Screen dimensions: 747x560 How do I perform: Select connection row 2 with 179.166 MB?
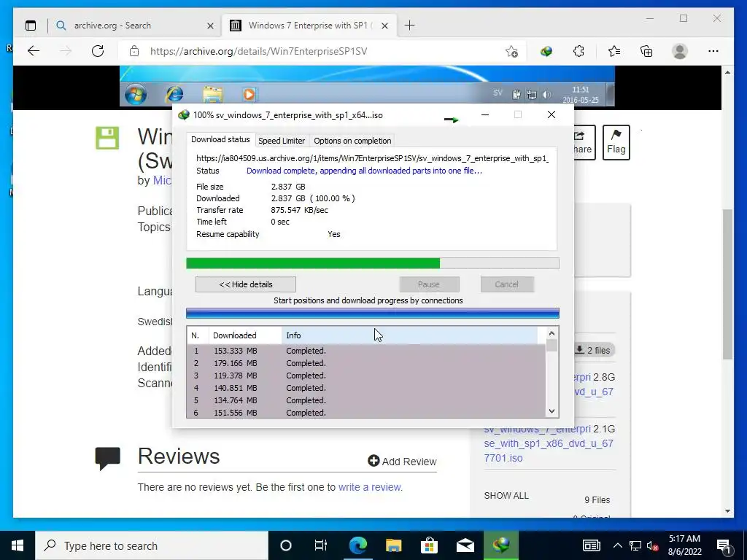point(366,363)
